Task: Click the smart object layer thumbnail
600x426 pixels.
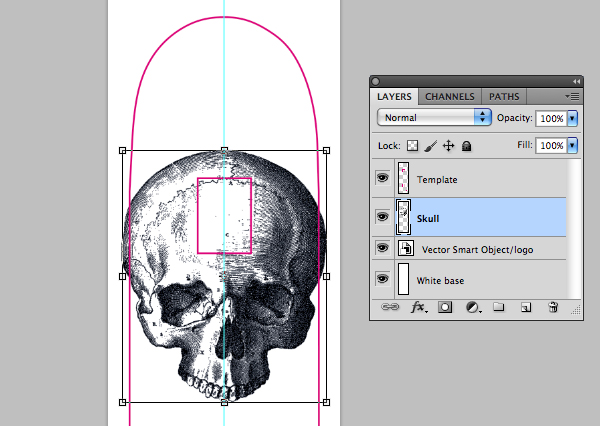Action: pyautogui.click(x=406, y=248)
